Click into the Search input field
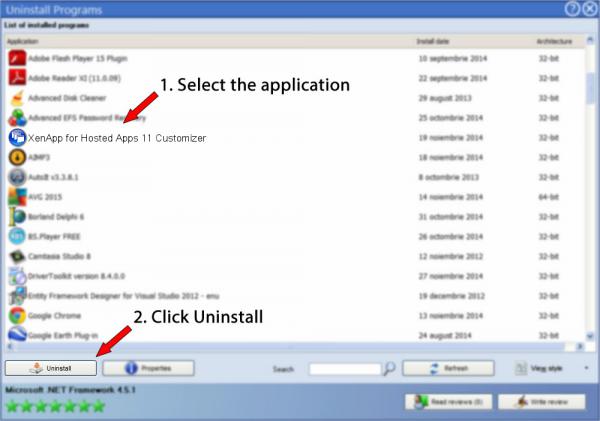The image size is (600, 421). click(344, 369)
